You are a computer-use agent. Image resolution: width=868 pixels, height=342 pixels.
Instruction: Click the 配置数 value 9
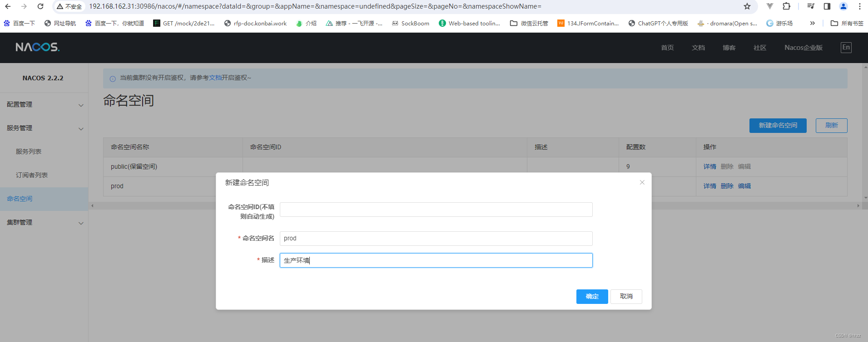tap(628, 167)
